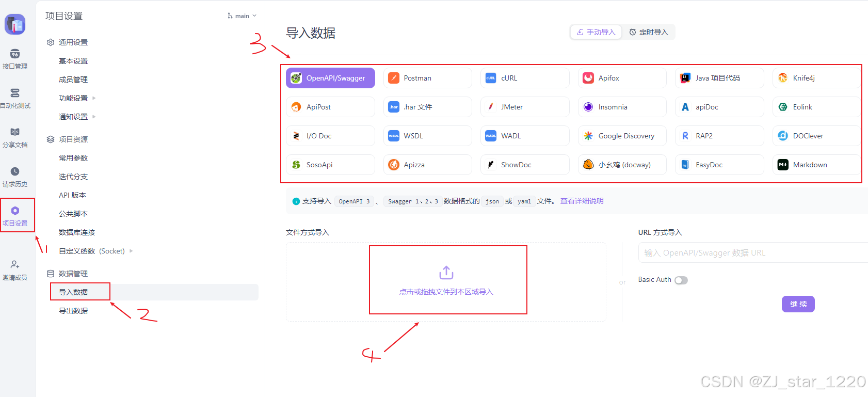Expand the 通知设置 submenu arrow
This screenshot has height=397, width=868.
(x=94, y=117)
